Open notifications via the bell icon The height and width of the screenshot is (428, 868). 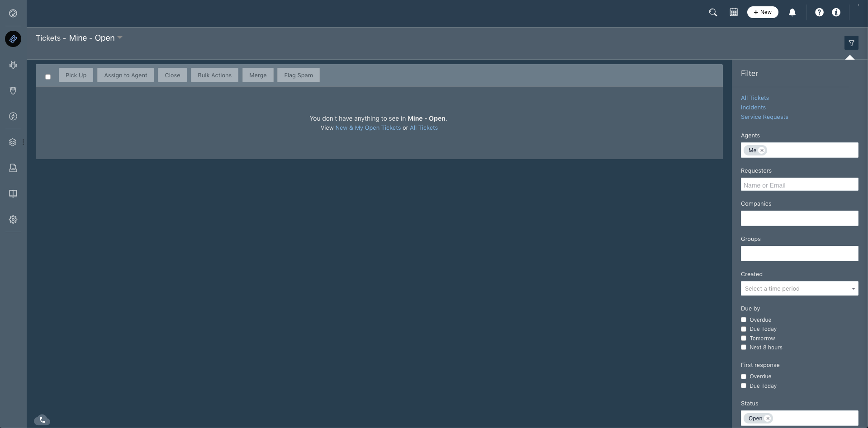click(x=792, y=12)
